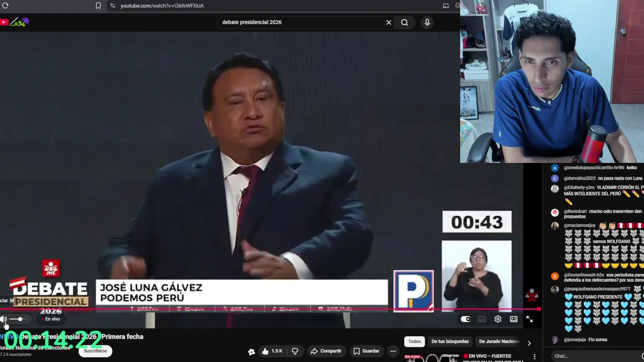644x362 pixels.
Task: Switch to theater mode view
Action: (514, 319)
